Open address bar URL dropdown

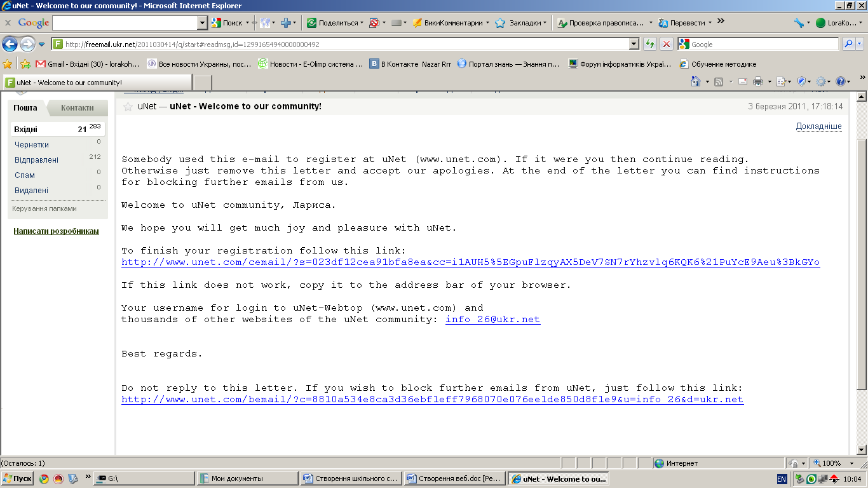634,44
